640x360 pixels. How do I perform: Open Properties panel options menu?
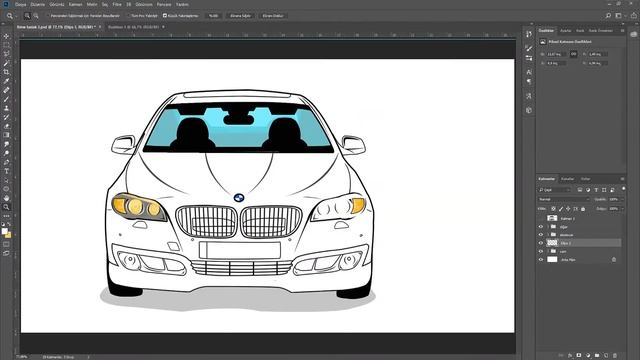622,31
